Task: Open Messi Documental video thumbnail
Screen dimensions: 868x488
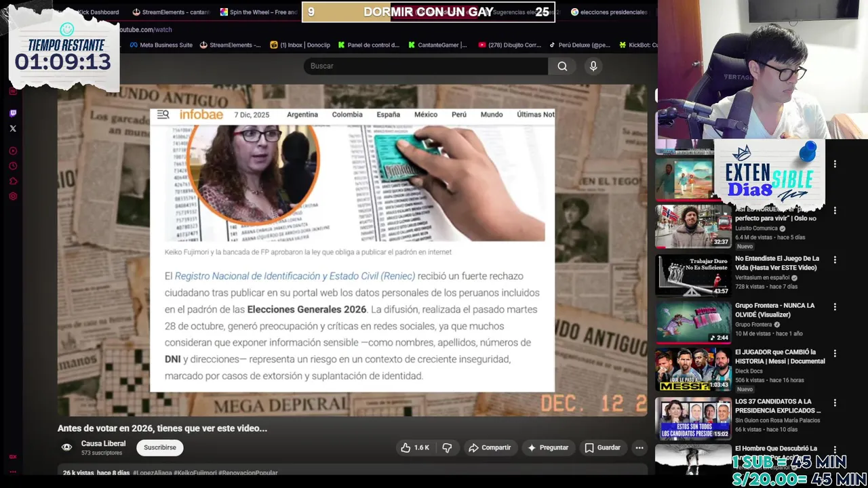Action: click(693, 369)
